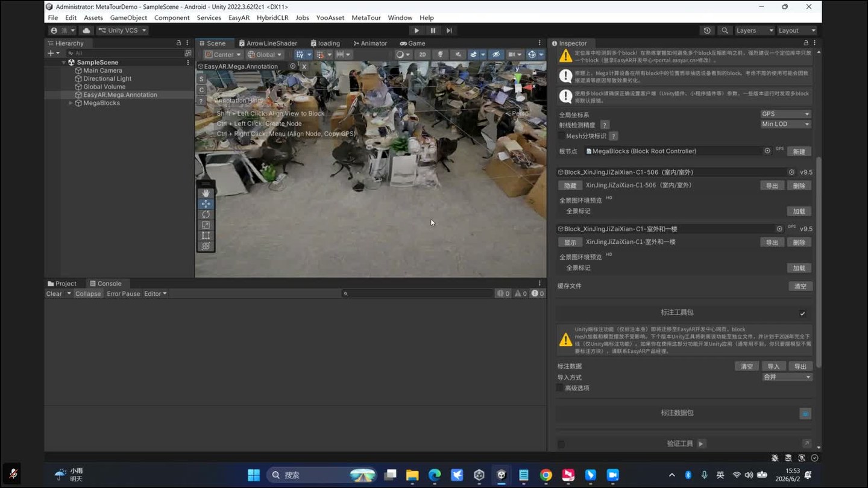
Task: Toggle scene audio icon
Action: coord(458,54)
